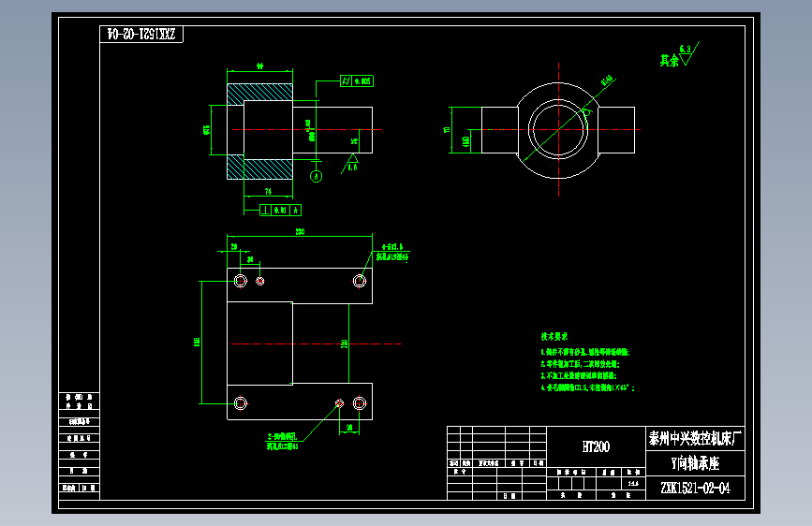This screenshot has height=526, width=812.
Task: Select the Ø145 diagonal diameter dimension
Action: [608, 80]
